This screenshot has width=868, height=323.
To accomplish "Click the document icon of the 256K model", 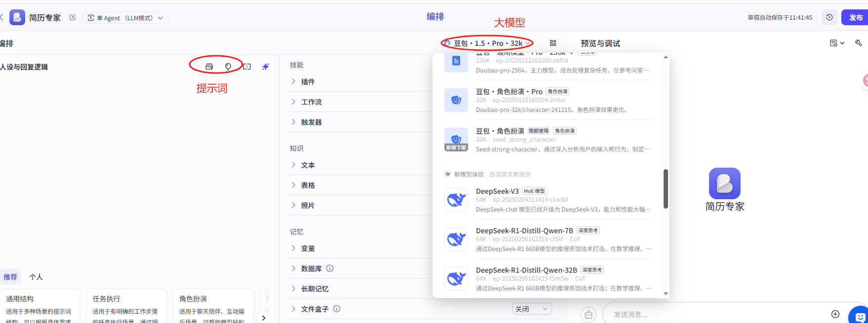I will point(456,61).
